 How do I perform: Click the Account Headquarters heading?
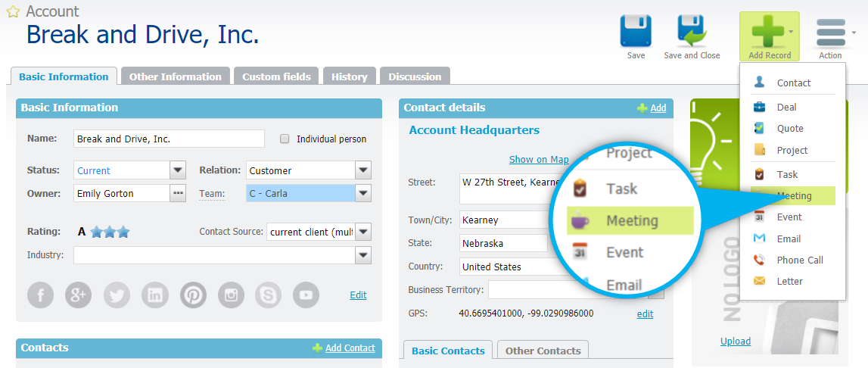click(474, 130)
